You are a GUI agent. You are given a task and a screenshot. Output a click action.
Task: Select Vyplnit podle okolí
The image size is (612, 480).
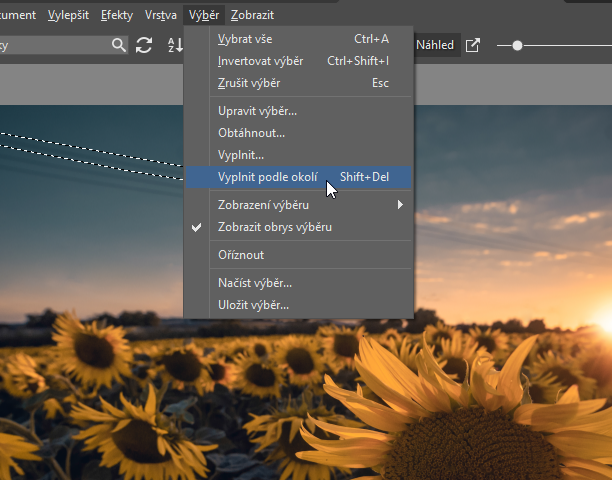pyautogui.click(x=299, y=177)
